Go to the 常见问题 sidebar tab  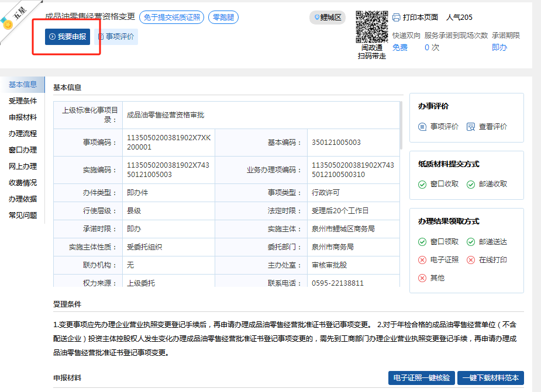[x=23, y=216]
